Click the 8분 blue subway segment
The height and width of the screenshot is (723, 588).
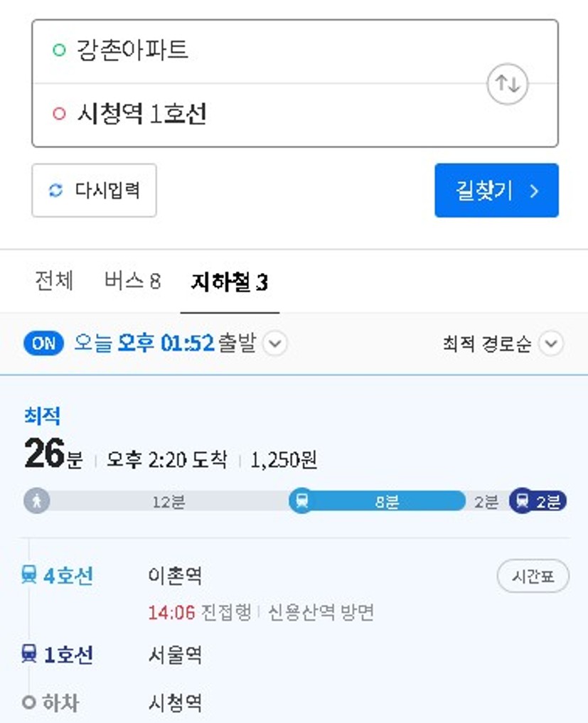pos(378,501)
